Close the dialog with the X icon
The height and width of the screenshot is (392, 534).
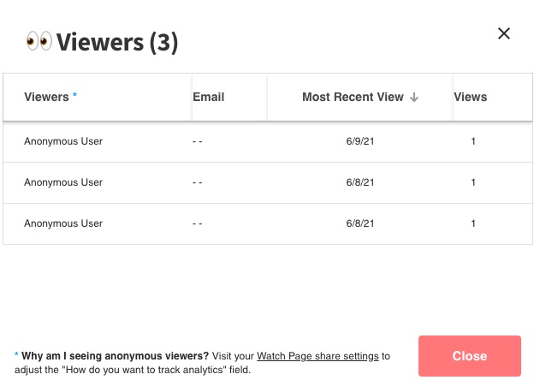pyautogui.click(x=504, y=33)
